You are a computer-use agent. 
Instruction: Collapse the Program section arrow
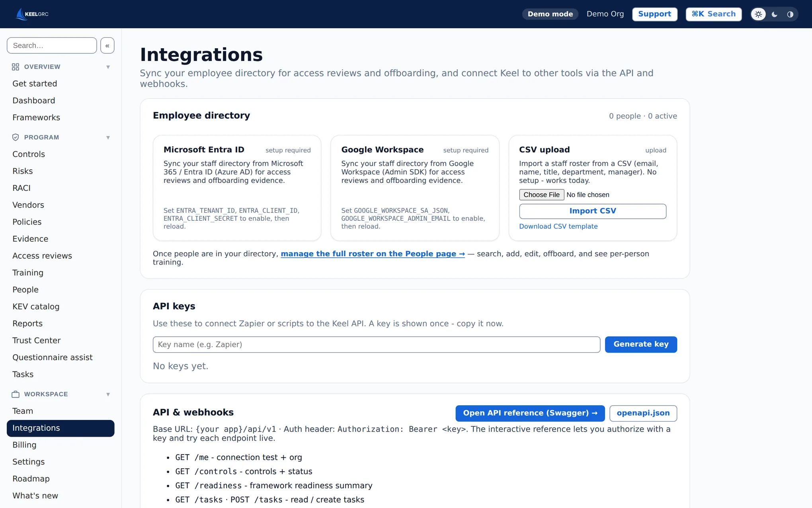pyautogui.click(x=108, y=137)
